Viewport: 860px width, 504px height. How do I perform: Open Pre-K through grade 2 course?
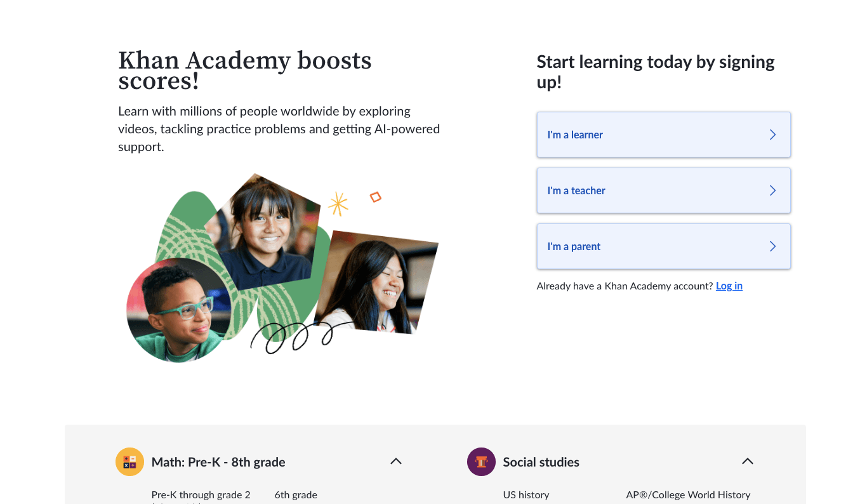[201, 495]
